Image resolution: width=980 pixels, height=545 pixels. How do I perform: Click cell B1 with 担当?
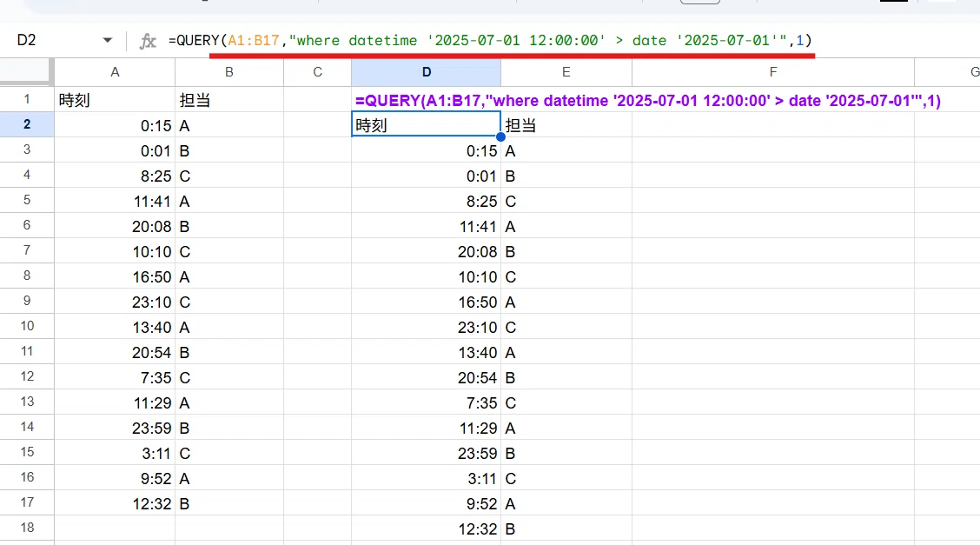[229, 100]
